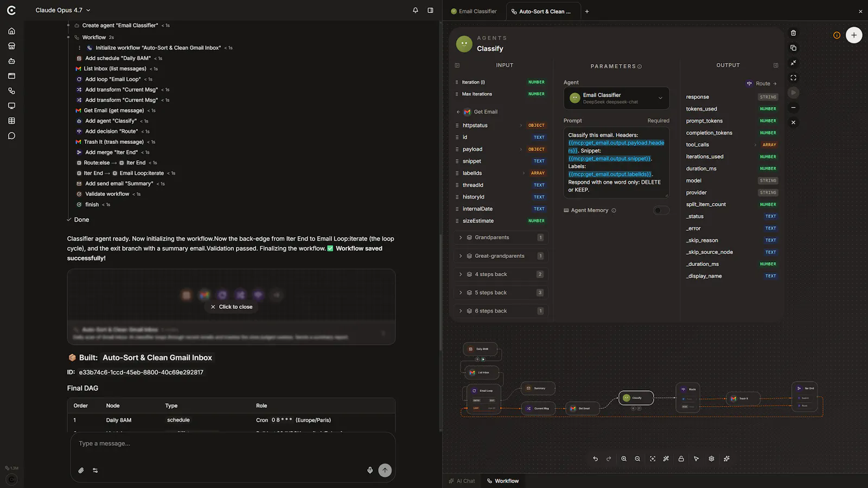Open the notifications bell
This screenshot has height=488, width=868.
coord(416,10)
